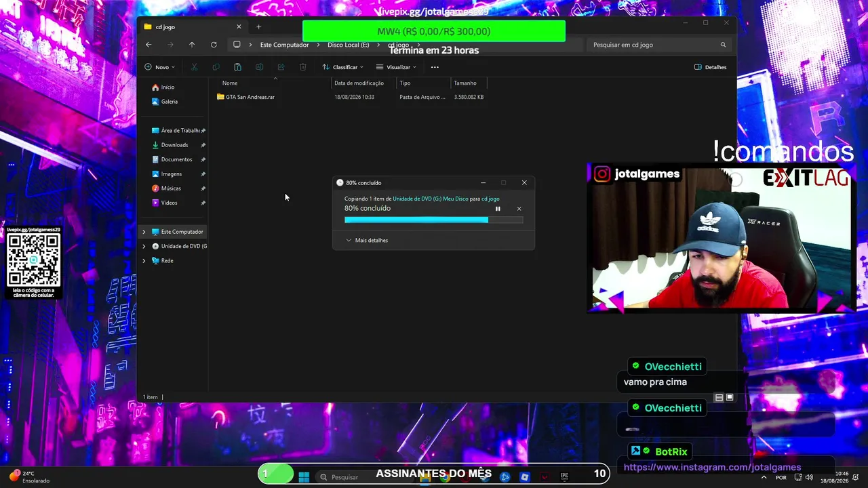Refresh the cd jogo folder view
The image size is (868, 488).
214,45
